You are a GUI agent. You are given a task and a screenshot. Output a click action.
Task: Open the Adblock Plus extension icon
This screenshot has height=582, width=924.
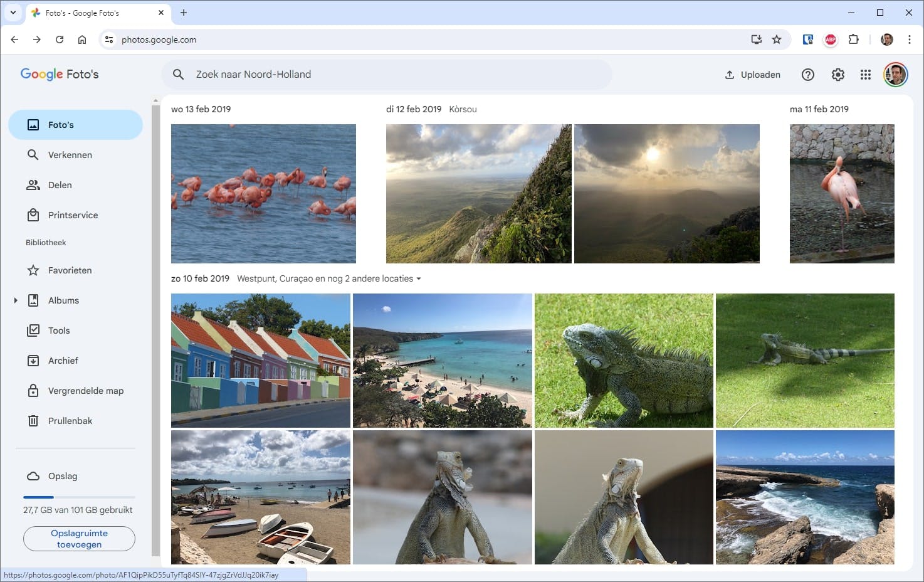pyautogui.click(x=831, y=40)
